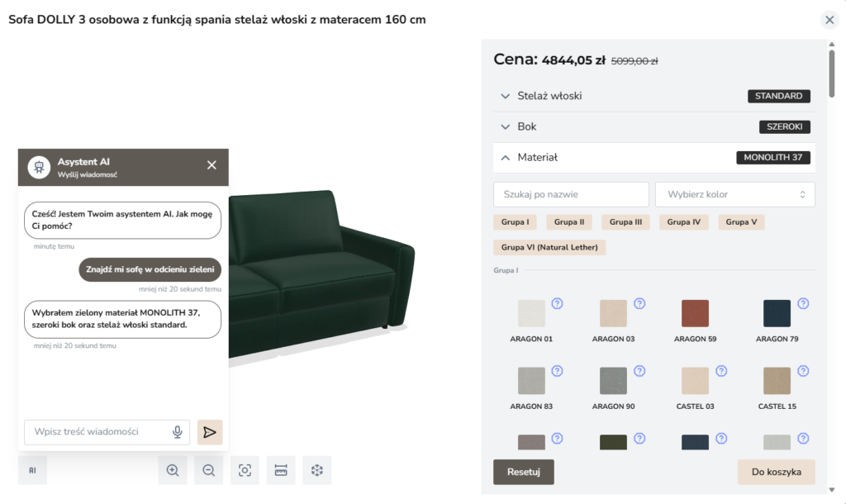Choose the ARAGON 59 color swatch
This screenshot has width=846, height=504.
pos(695,314)
